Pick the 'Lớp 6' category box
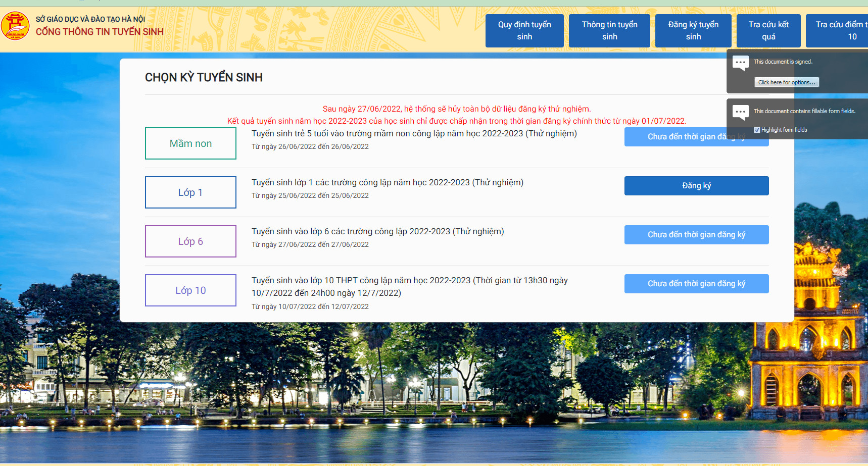Viewport: 868px width, 466px height. [190, 241]
